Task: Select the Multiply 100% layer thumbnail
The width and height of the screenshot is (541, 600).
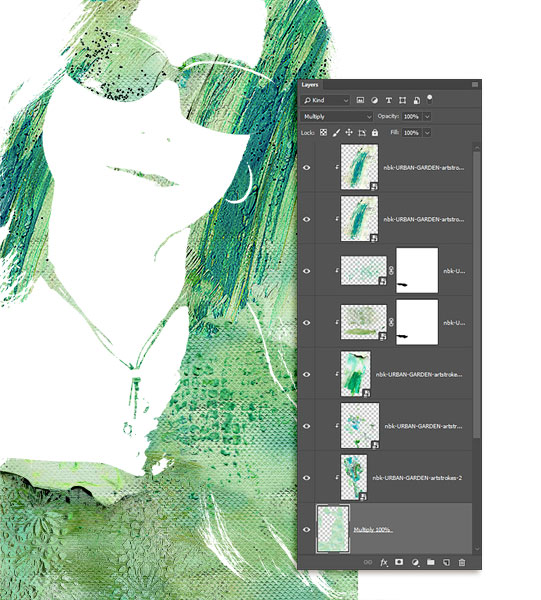Action: click(333, 529)
